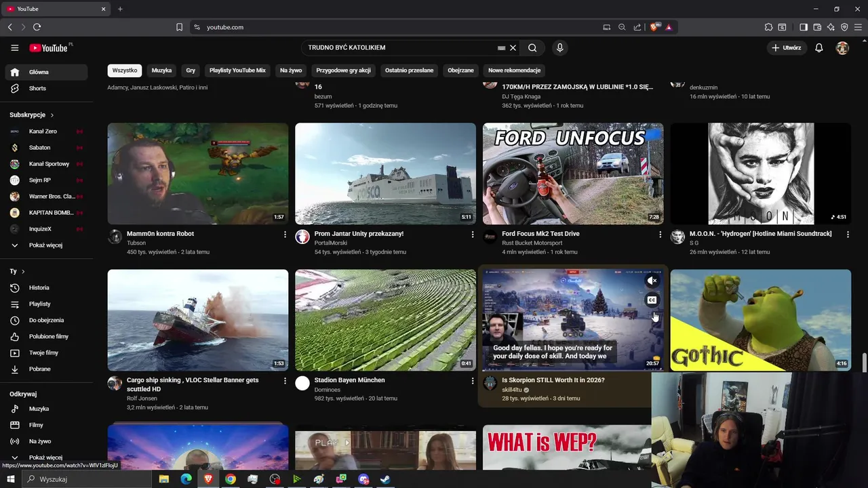This screenshot has height=488, width=868.
Task: Select Przygodowe gry akcji chip
Action: tap(343, 70)
